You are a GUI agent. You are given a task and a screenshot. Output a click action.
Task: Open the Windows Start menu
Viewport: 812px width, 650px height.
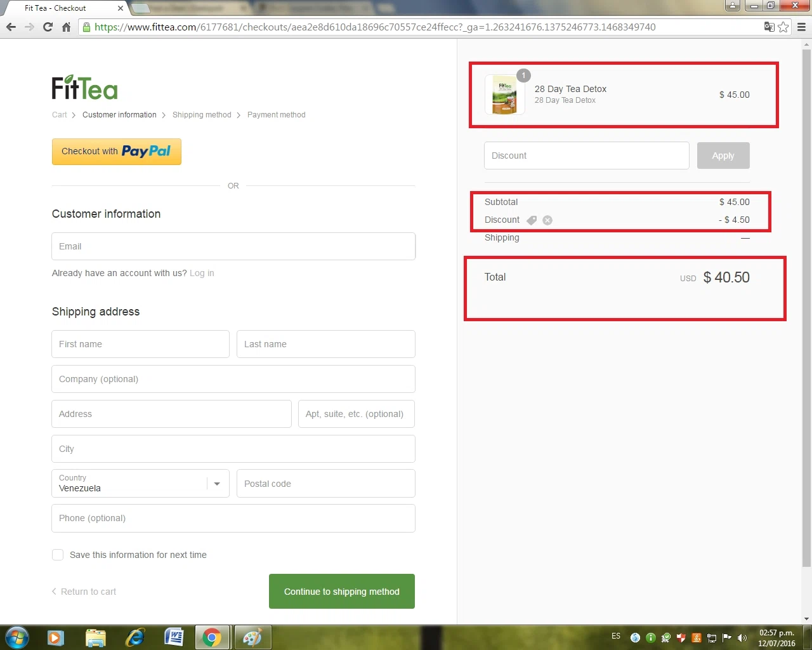(16, 637)
